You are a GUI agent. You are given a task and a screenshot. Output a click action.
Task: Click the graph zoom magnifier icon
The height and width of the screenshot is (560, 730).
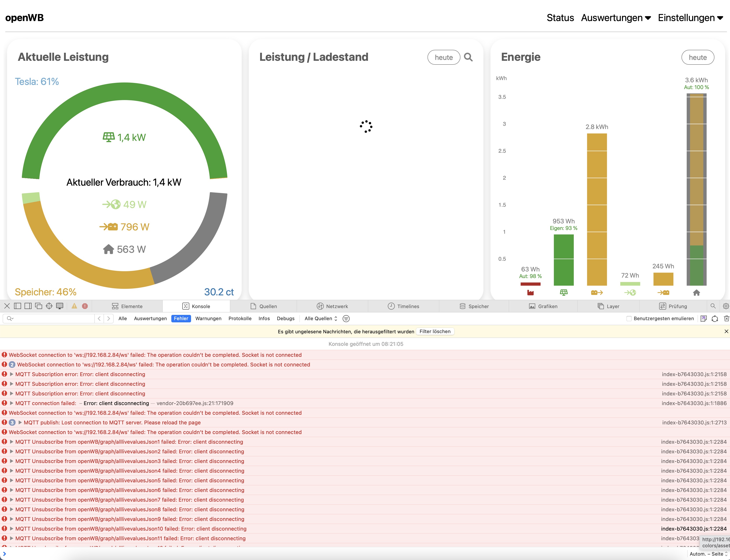click(x=468, y=57)
